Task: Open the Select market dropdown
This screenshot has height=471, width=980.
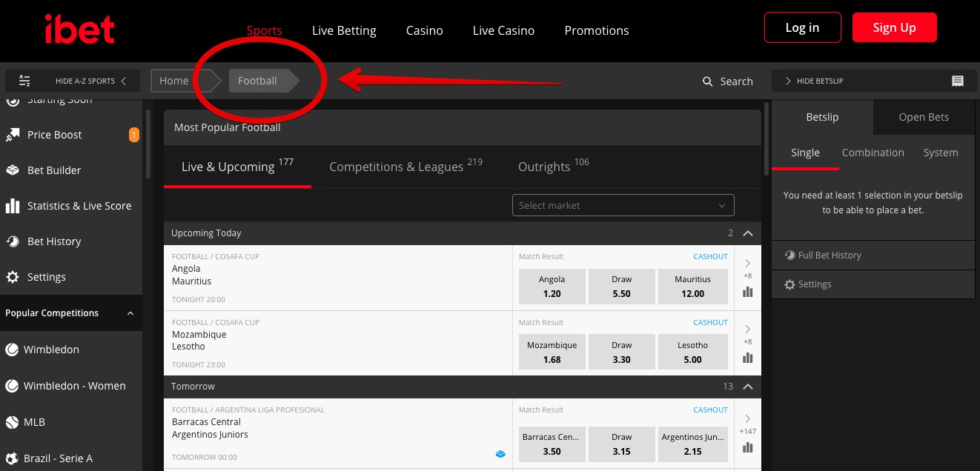Action: pyautogui.click(x=623, y=205)
